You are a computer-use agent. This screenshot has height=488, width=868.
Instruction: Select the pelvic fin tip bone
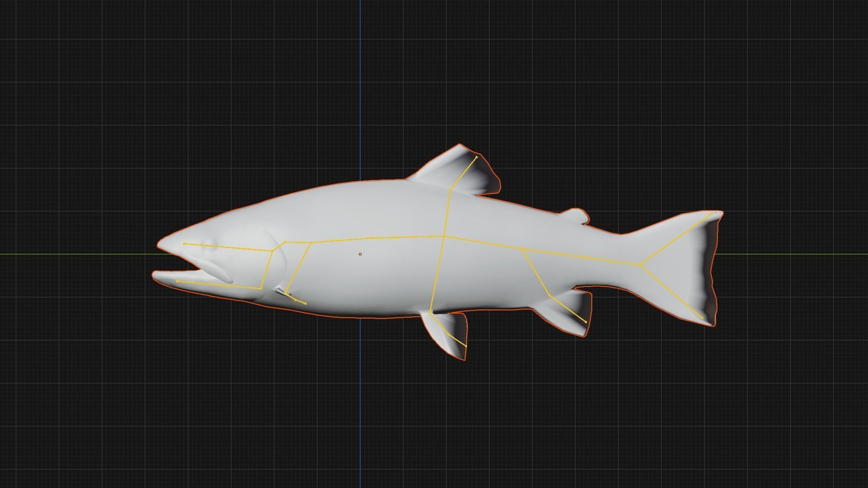coord(457,340)
